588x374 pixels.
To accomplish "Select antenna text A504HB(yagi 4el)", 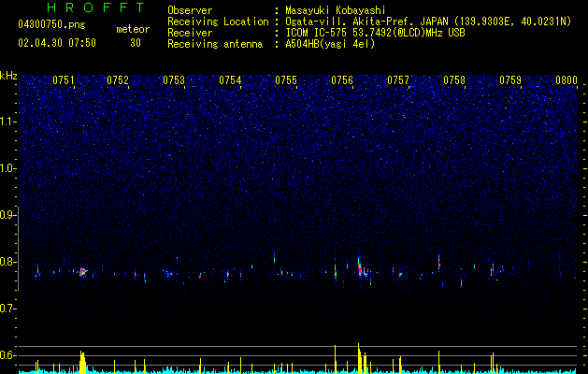I will tap(330, 44).
